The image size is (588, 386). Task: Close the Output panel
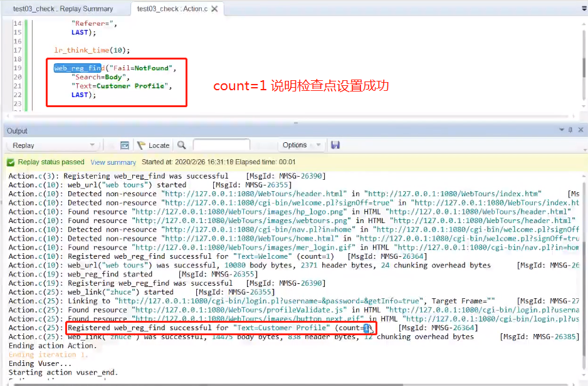tap(580, 130)
